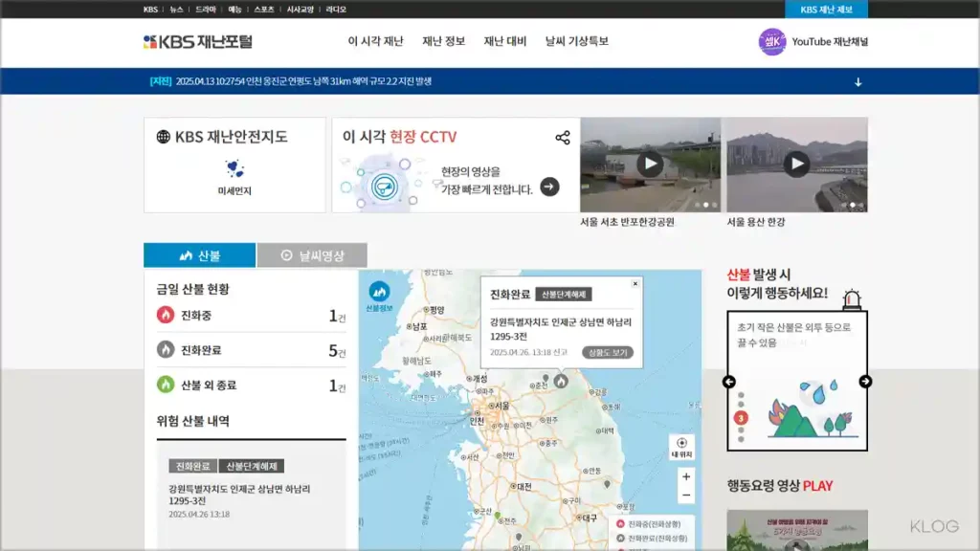Go to previous wildfire tip slide

(728, 382)
